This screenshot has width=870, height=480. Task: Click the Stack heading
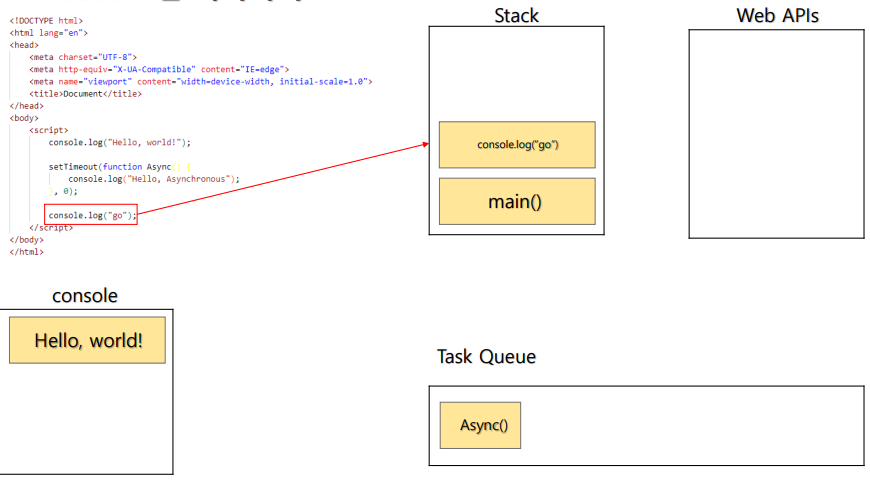pyautogui.click(x=516, y=16)
